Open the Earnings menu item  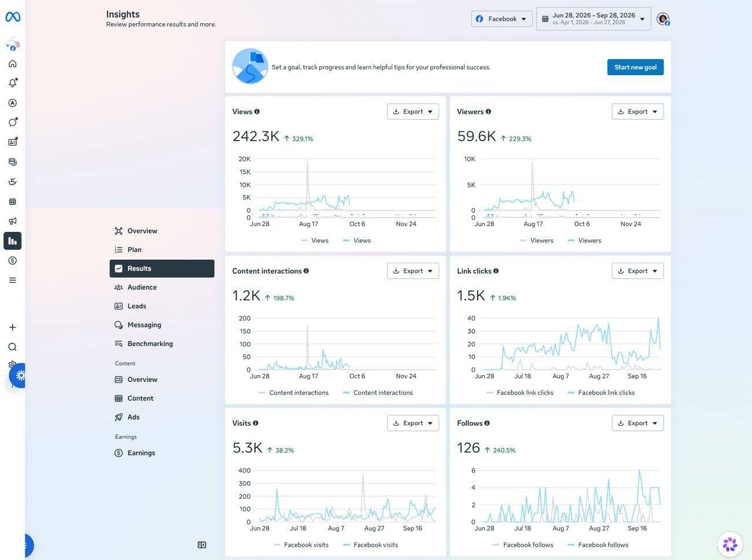(x=162, y=453)
